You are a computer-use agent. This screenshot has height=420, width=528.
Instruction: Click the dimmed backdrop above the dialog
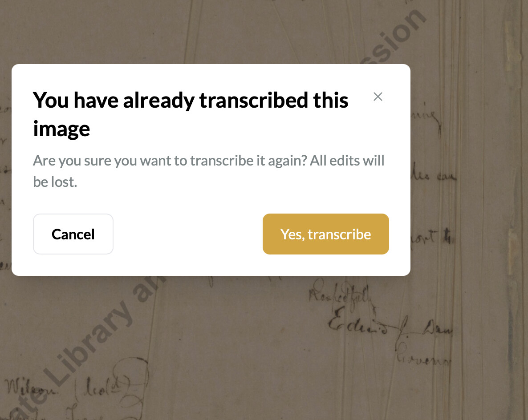pyautogui.click(x=202, y=32)
